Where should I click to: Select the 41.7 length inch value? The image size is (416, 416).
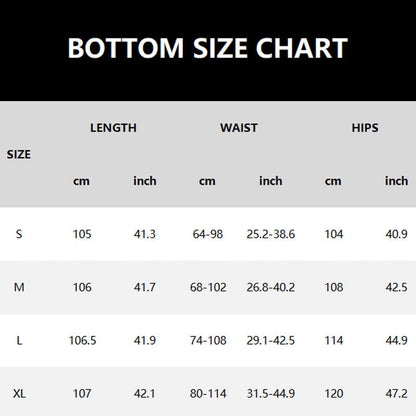click(x=145, y=287)
